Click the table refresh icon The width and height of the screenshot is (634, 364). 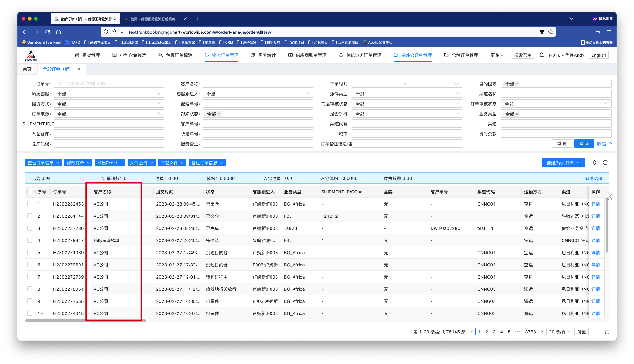(605, 163)
